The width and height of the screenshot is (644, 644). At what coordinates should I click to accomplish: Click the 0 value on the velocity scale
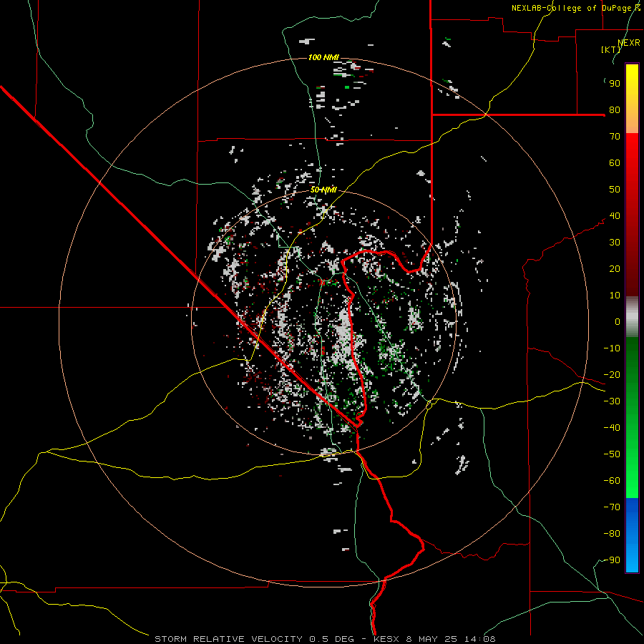(618, 322)
